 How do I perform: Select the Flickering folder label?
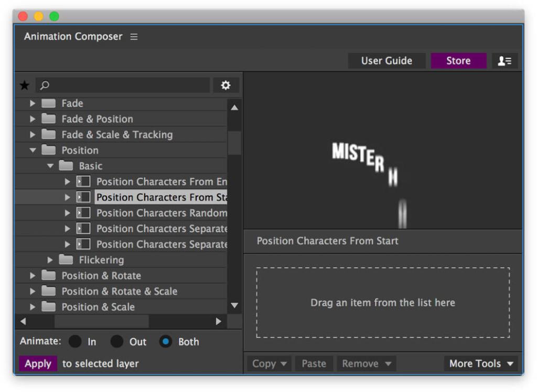(101, 260)
